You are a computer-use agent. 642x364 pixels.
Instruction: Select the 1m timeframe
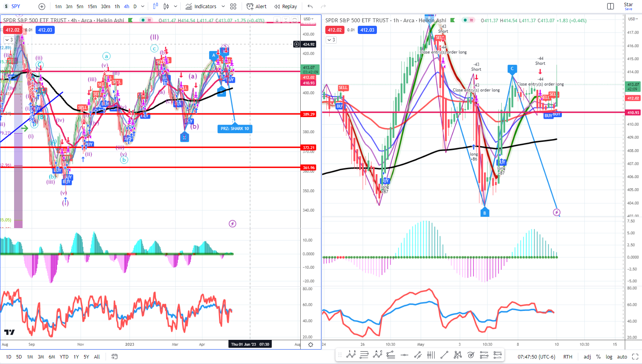(x=58, y=6)
